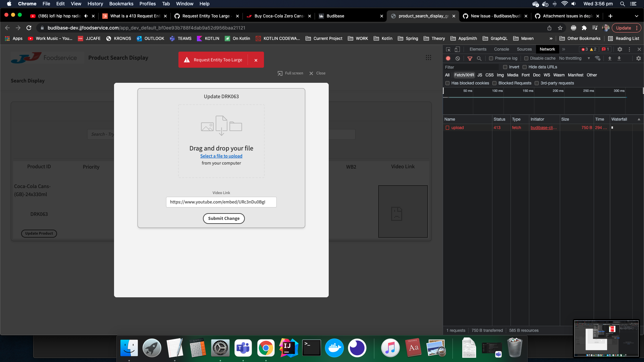Screen dimensions: 644x362
Task: Expand hidden bookmarks with the double chevron
Action: (x=551, y=39)
